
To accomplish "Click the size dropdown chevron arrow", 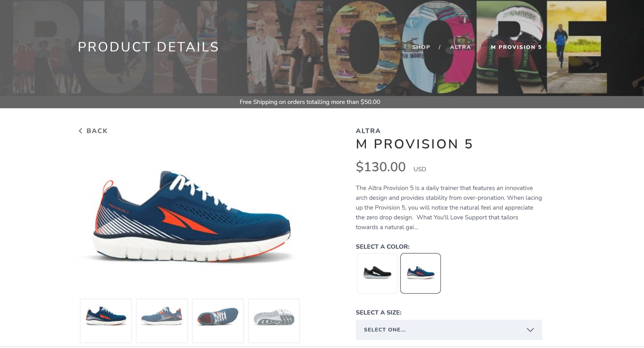I will tap(530, 330).
